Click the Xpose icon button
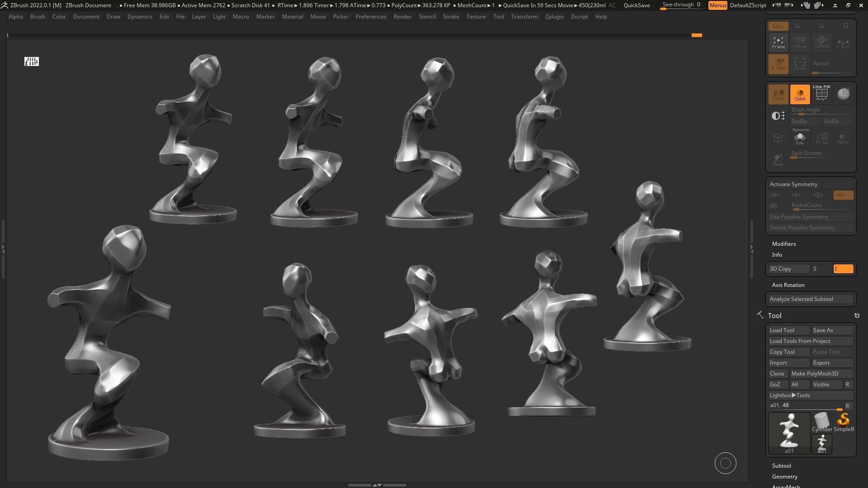868x488 pixels. (x=800, y=64)
